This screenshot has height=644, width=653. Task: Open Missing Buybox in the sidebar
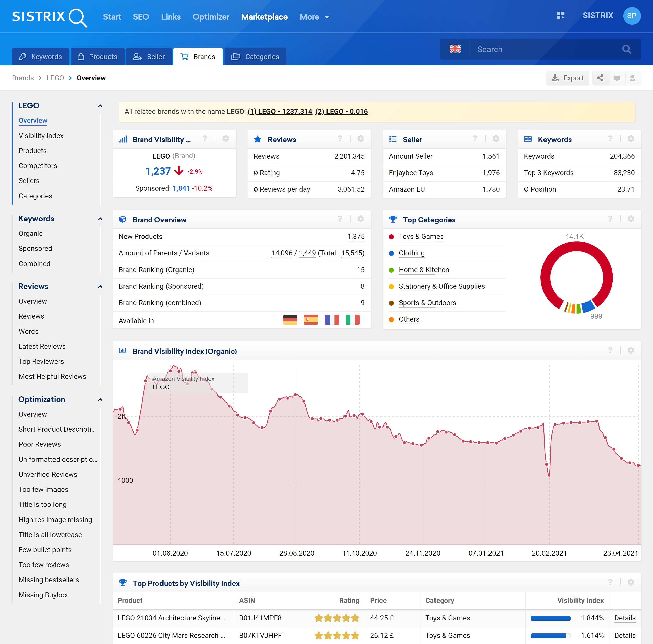[43, 595]
